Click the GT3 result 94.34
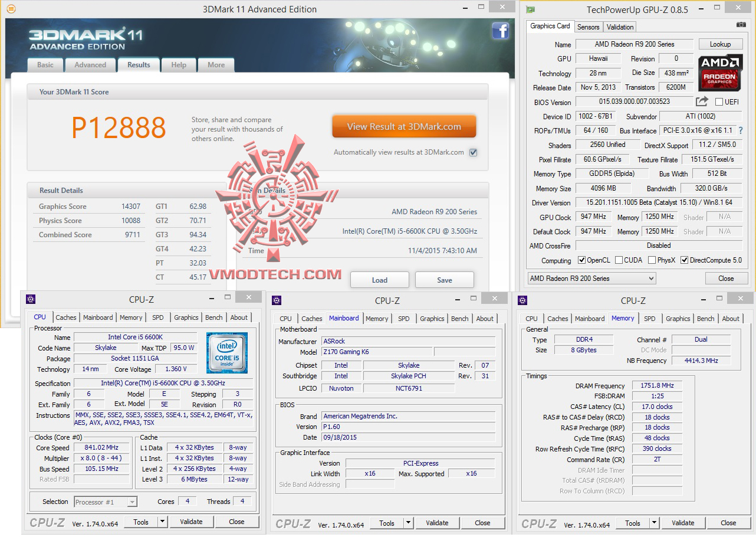The width and height of the screenshot is (756, 537). tap(198, 235)
